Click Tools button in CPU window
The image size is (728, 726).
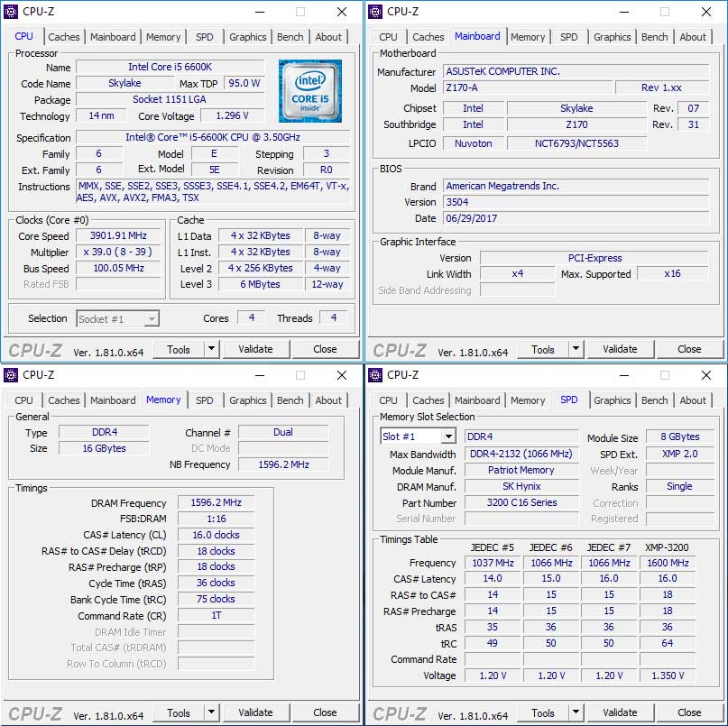pyautogui.click(x=179, y=349)
